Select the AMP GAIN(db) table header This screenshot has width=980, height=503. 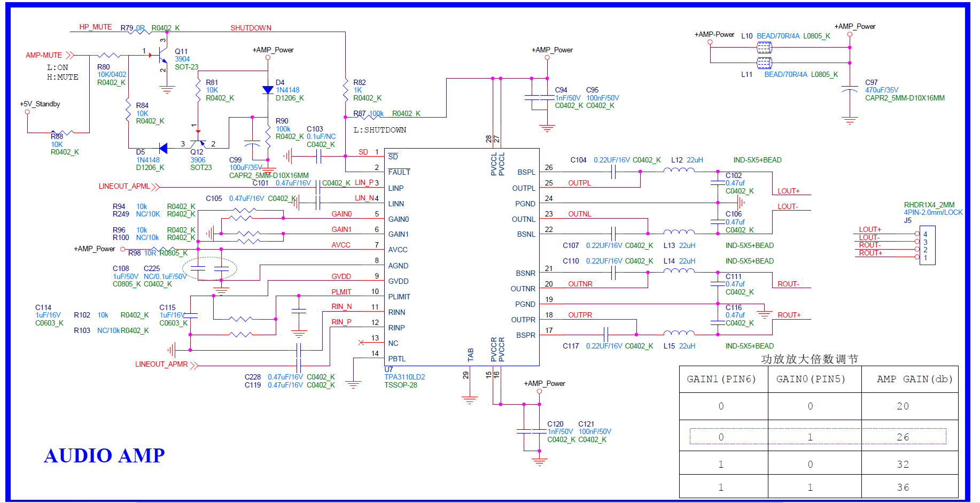click(915, 379)
